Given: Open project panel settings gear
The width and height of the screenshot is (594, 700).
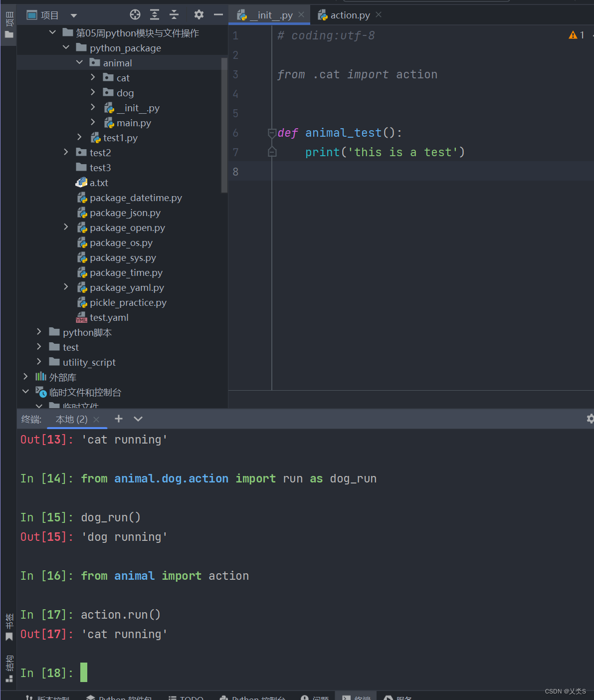Looking at the screenshot, I should [x=199, y=15].
